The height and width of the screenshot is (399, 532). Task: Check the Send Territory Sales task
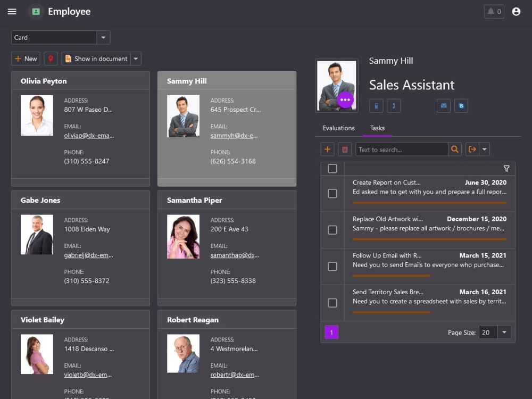pos(332,303)
